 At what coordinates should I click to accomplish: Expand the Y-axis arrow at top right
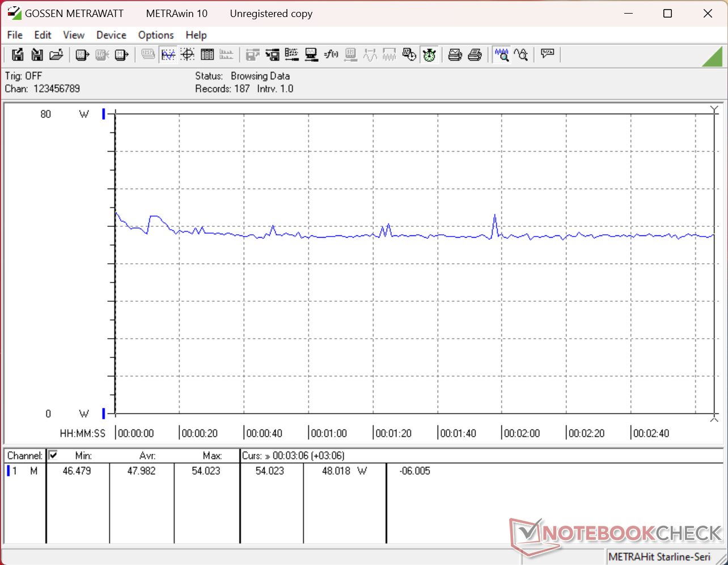(714, 109)
